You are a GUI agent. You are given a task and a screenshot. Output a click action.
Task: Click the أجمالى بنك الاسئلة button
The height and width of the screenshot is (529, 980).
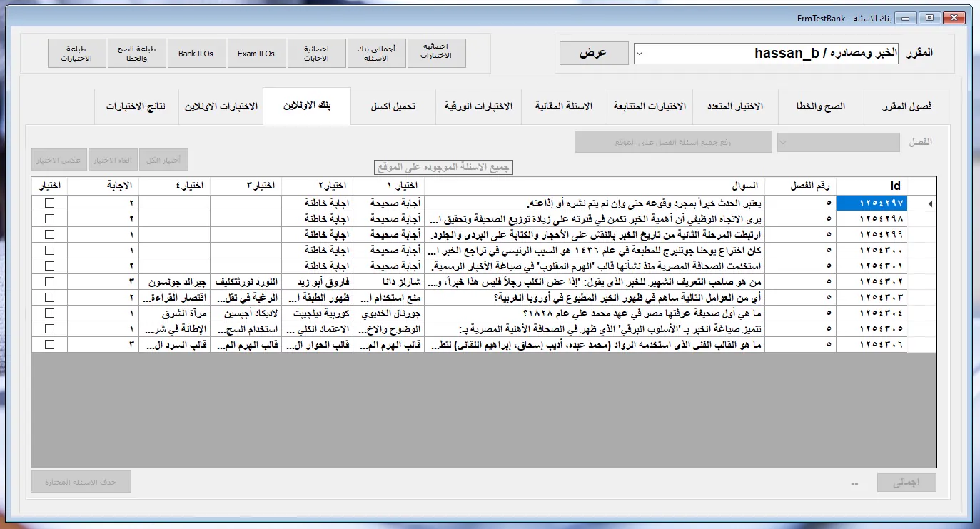click(376, 54)
